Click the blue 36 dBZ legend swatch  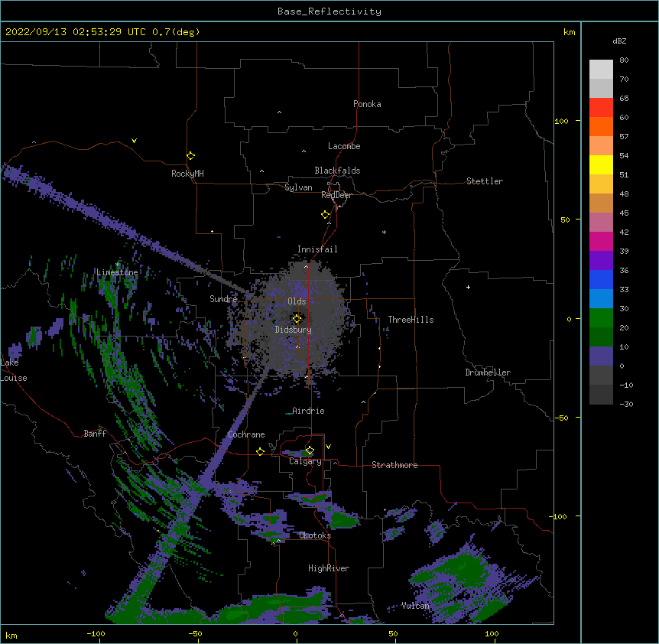click(x=601, y=279)
